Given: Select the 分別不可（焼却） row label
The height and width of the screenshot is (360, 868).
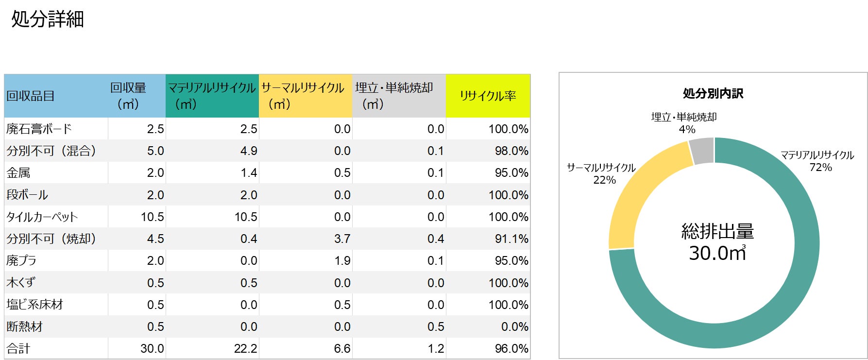Looking at the screenshot, I should tap(51, 239).
